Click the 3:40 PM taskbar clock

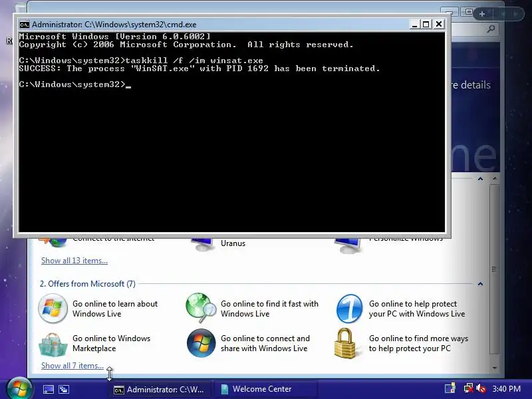point(506,389)
